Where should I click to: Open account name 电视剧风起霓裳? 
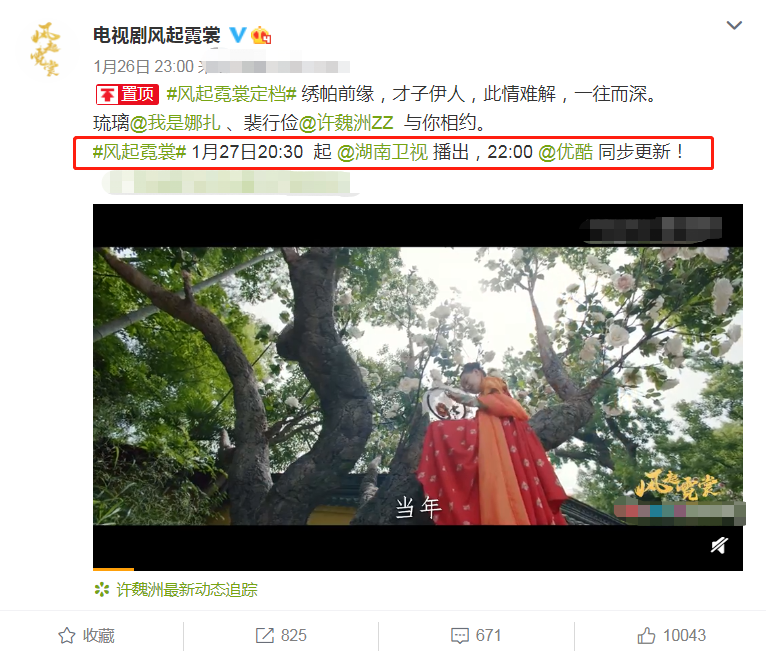pos(156,35)
